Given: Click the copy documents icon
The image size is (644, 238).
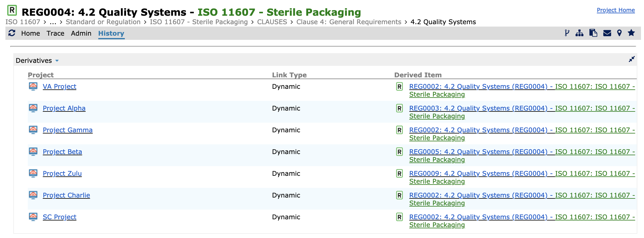Looking at the screenshot, I should pos(593,33).
